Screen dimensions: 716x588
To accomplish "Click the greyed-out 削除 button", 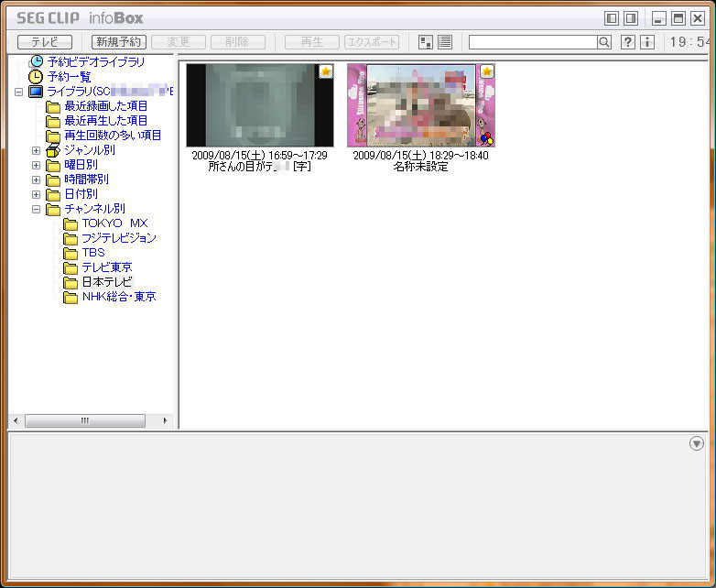I will (x=237, y=42).
